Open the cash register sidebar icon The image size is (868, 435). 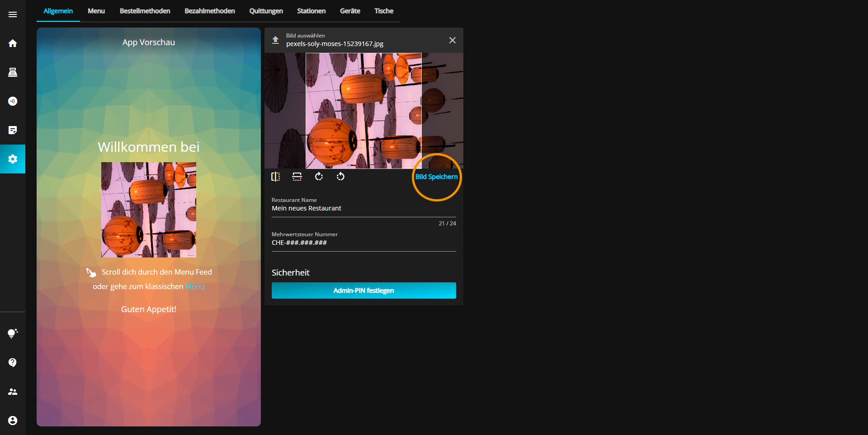[13, 72]
